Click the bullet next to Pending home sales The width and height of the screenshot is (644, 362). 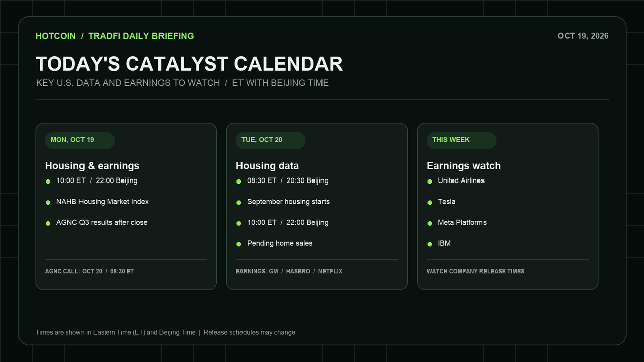(238, 244)
